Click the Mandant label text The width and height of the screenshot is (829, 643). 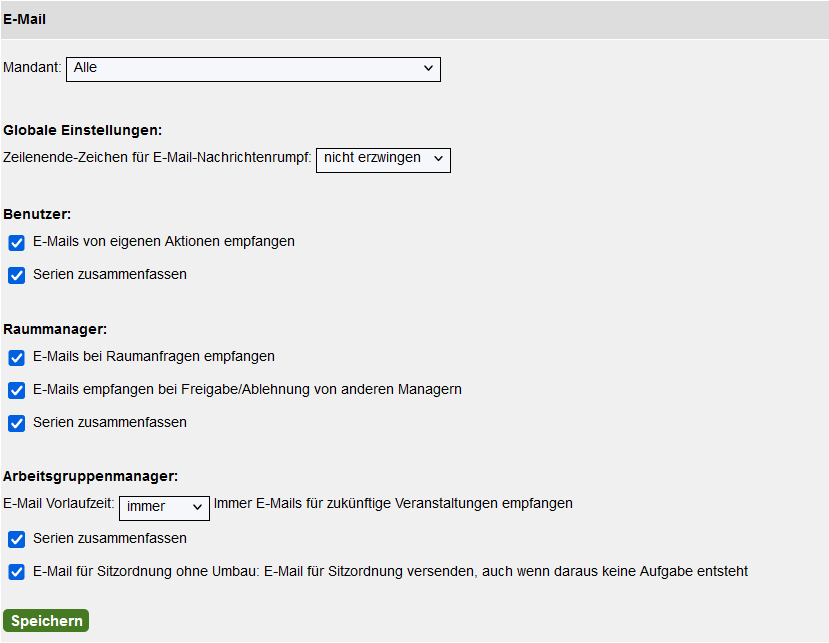(x=32, y=67)
